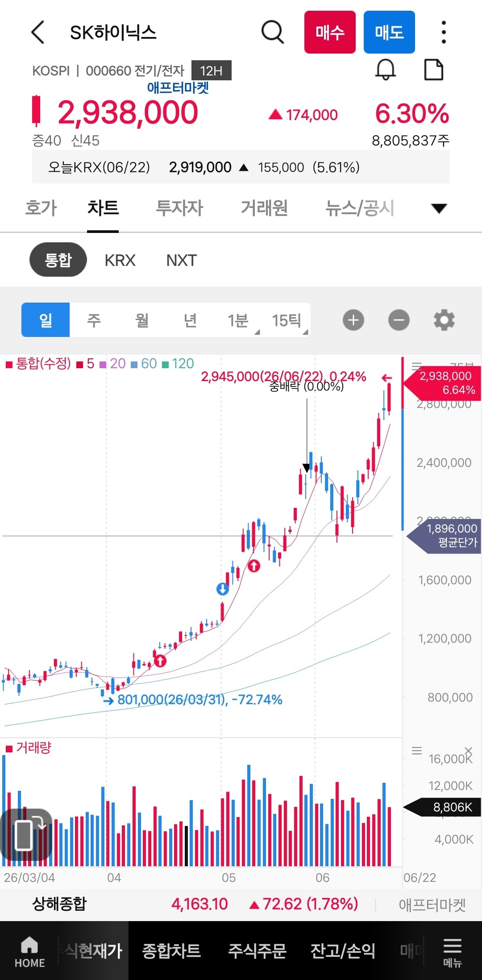Viewport: 482px width, 980px height.
Task: Tap the back arrow icon
Action: tap(38, 32)
